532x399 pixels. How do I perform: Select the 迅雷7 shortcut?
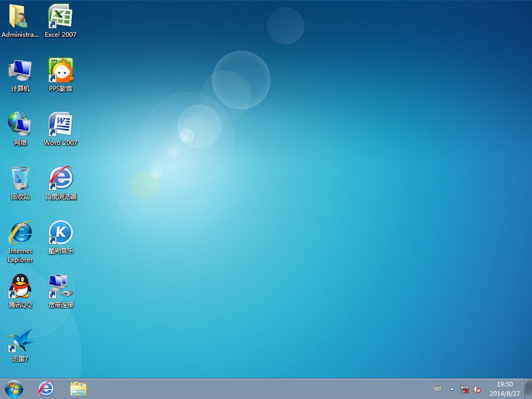click(x=20, y=345)
